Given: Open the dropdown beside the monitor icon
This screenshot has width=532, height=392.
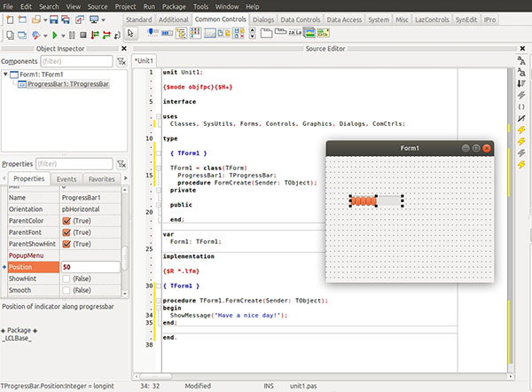Looking at the screenshot, I should tap(105, 19).
